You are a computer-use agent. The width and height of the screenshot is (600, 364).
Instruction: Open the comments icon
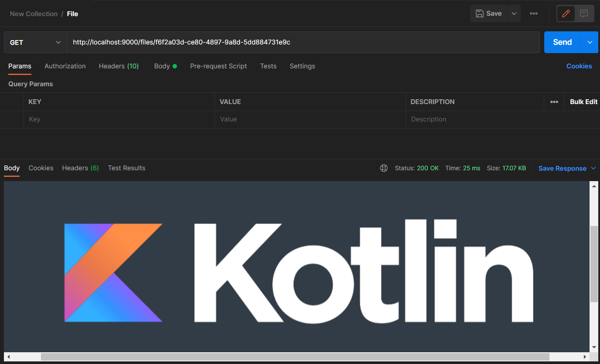[x=584, y=13]
